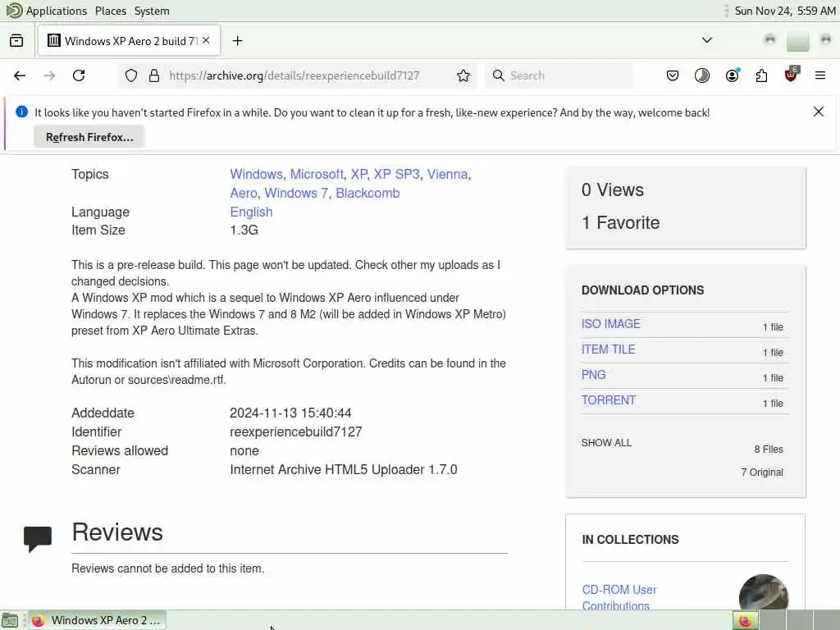
Task: Click the desktop logo beside Applications
Action: point(13,10)
